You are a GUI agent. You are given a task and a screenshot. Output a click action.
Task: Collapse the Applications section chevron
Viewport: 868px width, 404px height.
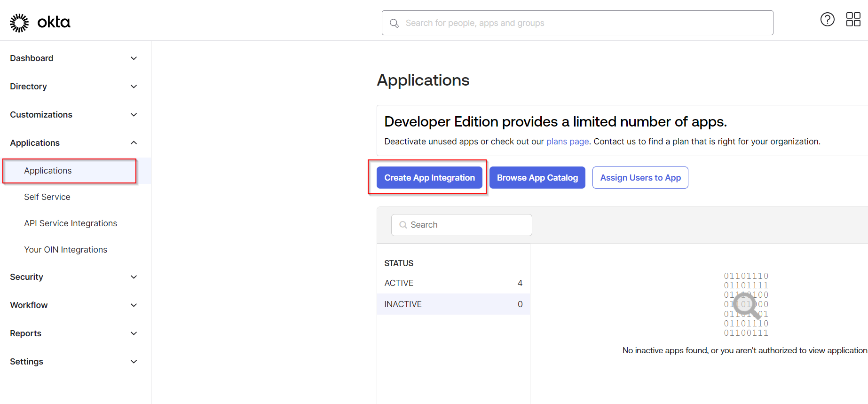(x=134, y=143)
